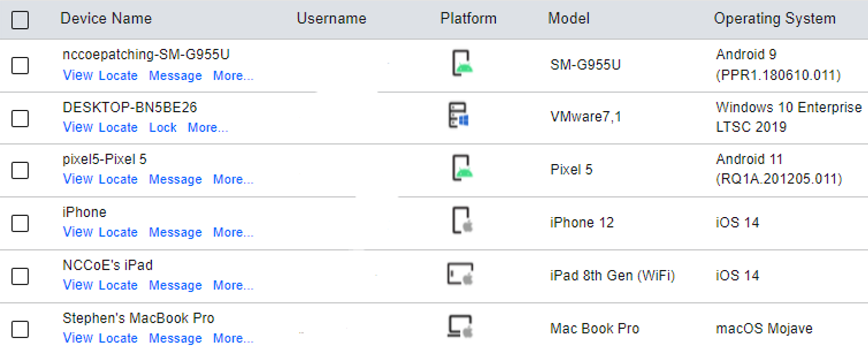Lock the DESKTOP-BN5BE26 device
Viewport: 868px width, 355px height.
[x=163, y=127]
